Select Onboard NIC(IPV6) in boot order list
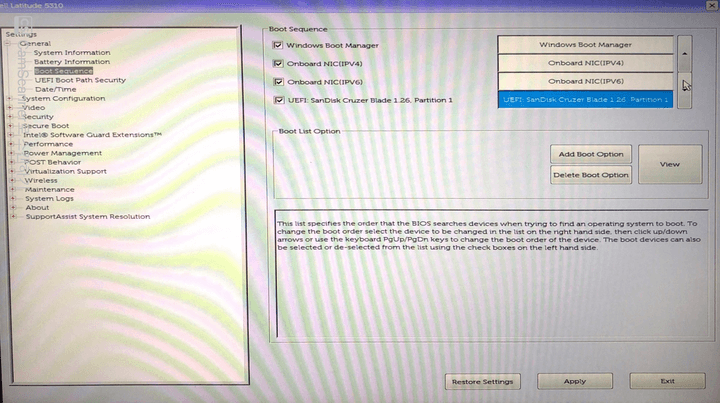 point(585,81)
